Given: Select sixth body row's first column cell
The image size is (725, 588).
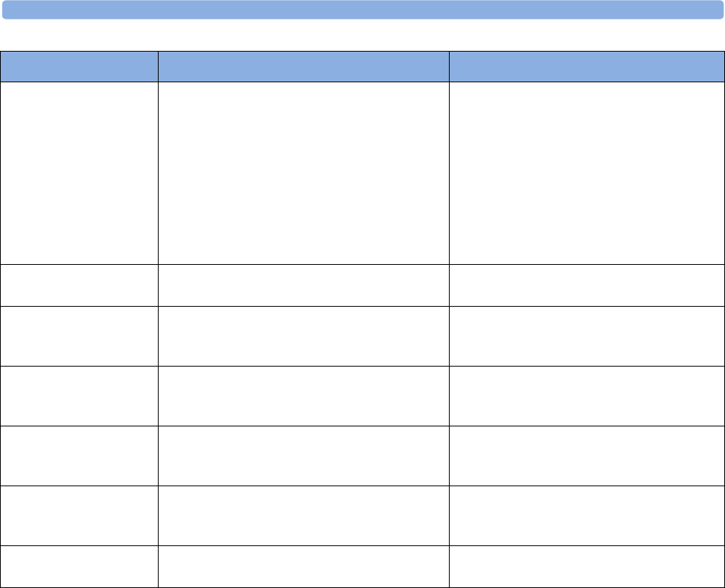Looking at the screenshot, I should (x=79, y=515).
